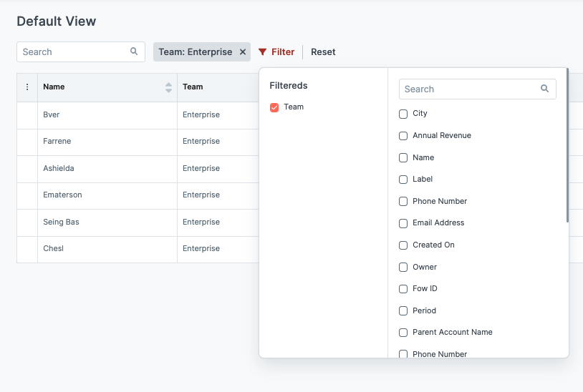This screenshot has width=583, height=392.
Task: Select the Seing Bas row name
Action: [61, 222]
